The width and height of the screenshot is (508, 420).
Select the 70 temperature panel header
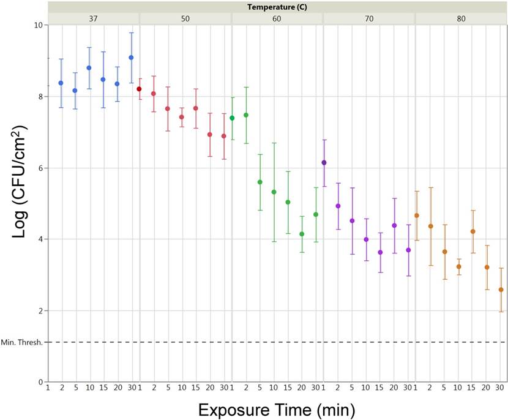tap(369, 19)
